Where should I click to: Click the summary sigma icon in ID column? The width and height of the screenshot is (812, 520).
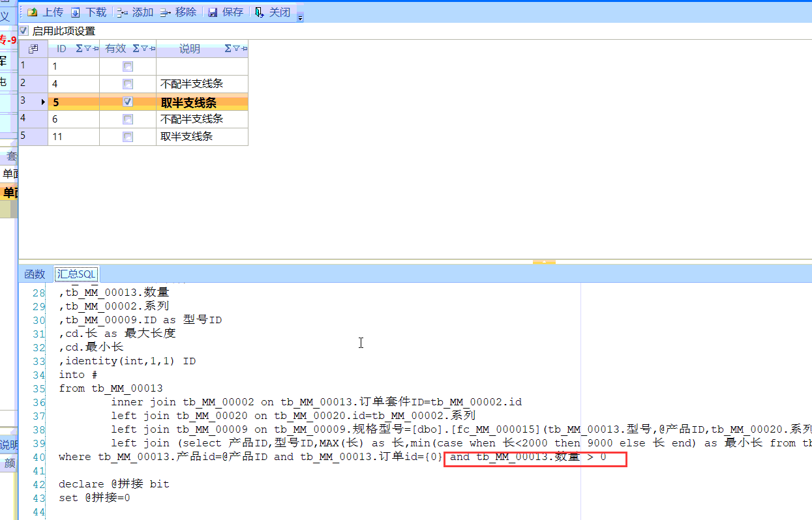79,48
